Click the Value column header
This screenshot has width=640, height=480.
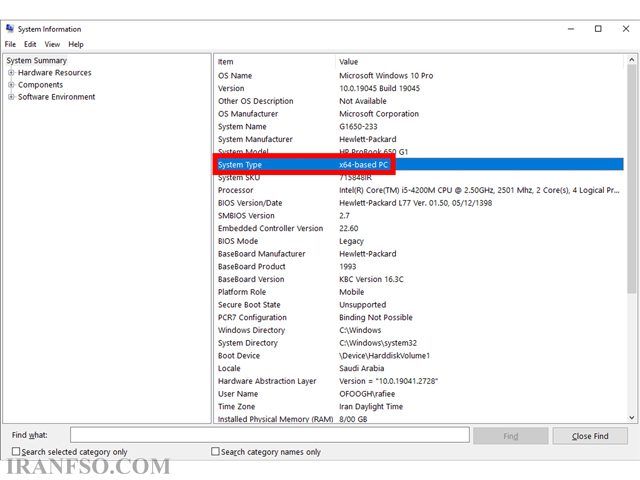480,62
